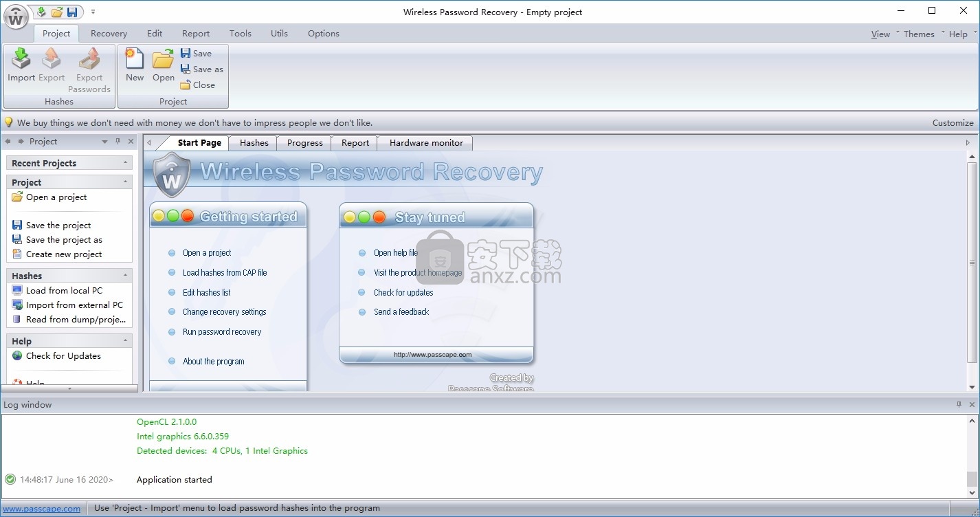The width and height of the screenshot is (980, 517).
Task: Click the Start Page vertical scrollbar
Action: tap(972, 264)
